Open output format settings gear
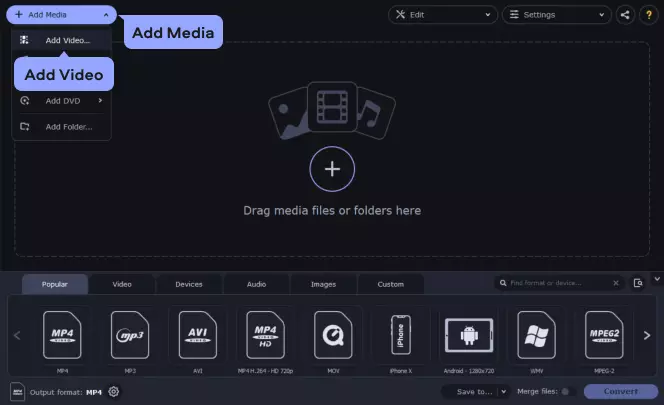The width and height of the screenshot is (664, 405). click(x=113, y=392)
